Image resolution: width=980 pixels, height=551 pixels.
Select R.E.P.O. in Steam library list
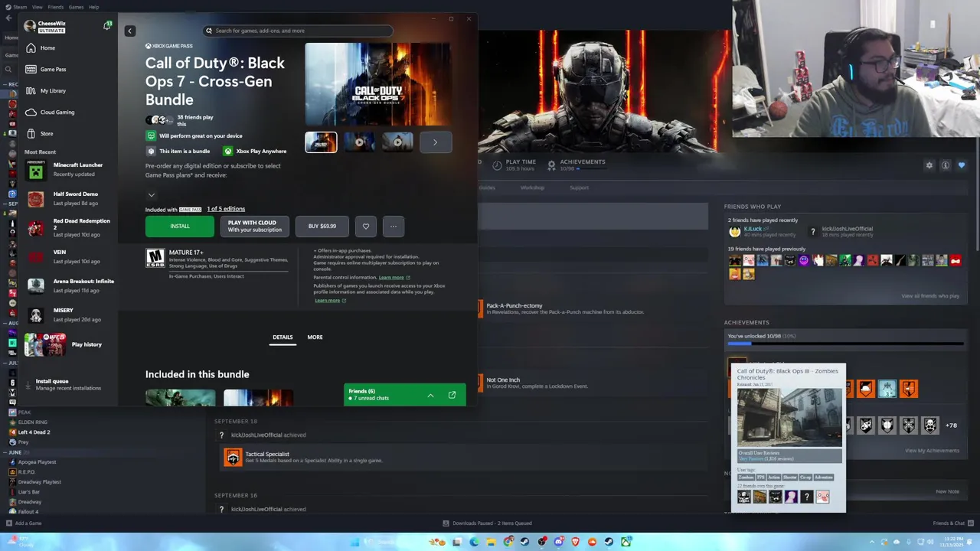click(26, 472)
